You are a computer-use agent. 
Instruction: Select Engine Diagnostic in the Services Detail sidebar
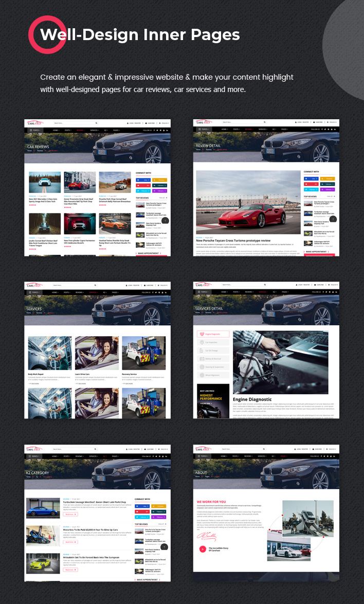213,334
